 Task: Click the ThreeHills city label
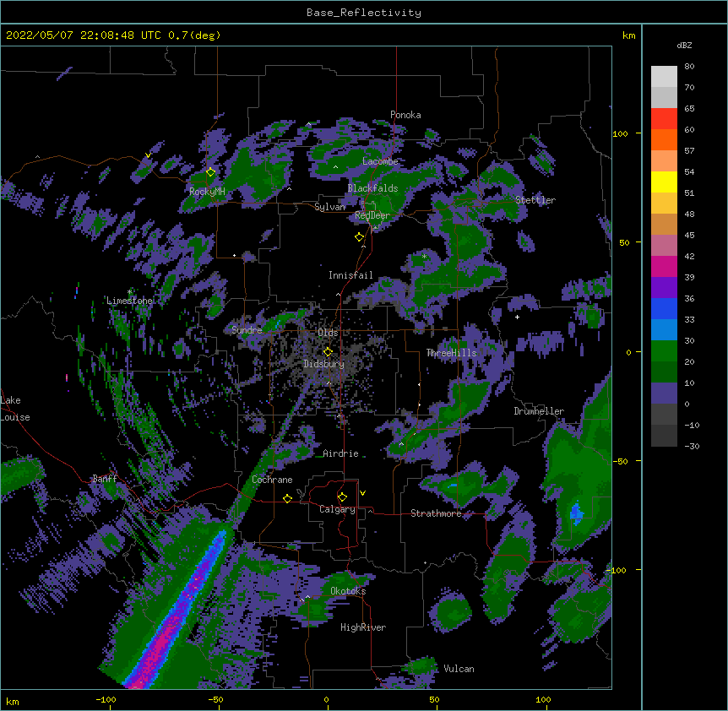pyautogui.click(x=451, y=353)
